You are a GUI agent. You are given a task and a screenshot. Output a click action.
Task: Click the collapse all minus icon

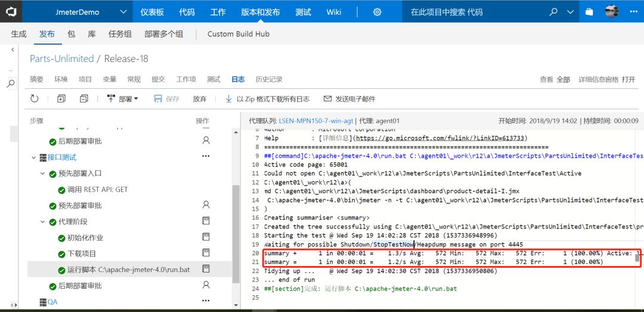[x=84, y=98]
